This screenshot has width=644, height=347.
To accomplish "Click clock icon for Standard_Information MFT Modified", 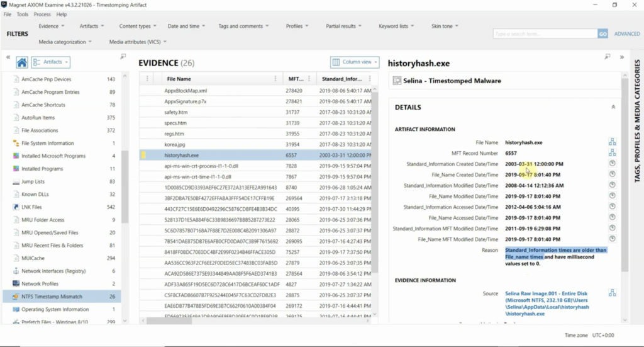I will 613,228.
